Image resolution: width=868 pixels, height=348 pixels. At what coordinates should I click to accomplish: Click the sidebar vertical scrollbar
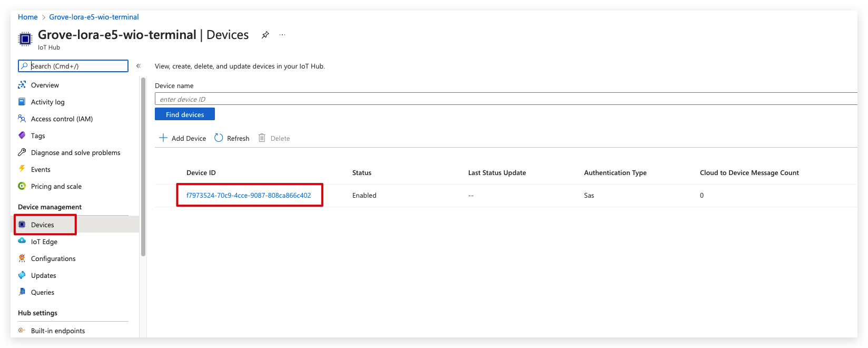(x=143, y=167)
